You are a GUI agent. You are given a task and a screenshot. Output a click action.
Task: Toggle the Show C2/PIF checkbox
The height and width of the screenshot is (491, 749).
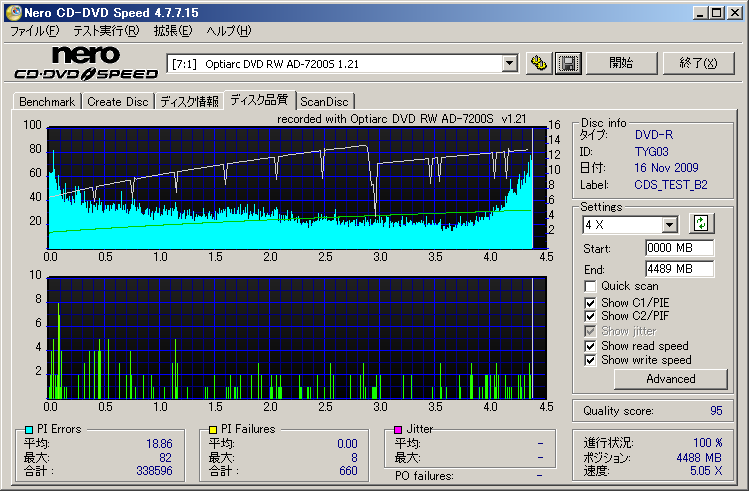point(590,316)
